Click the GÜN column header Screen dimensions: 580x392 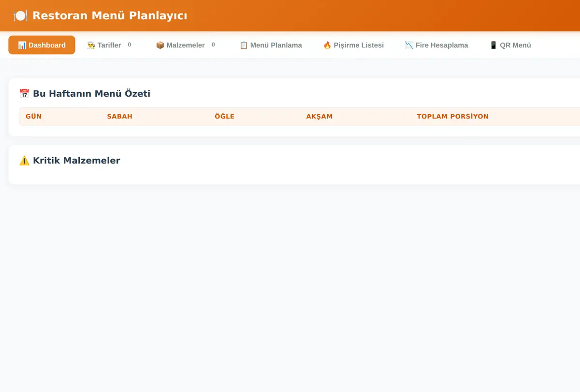[x=33, y=116]
